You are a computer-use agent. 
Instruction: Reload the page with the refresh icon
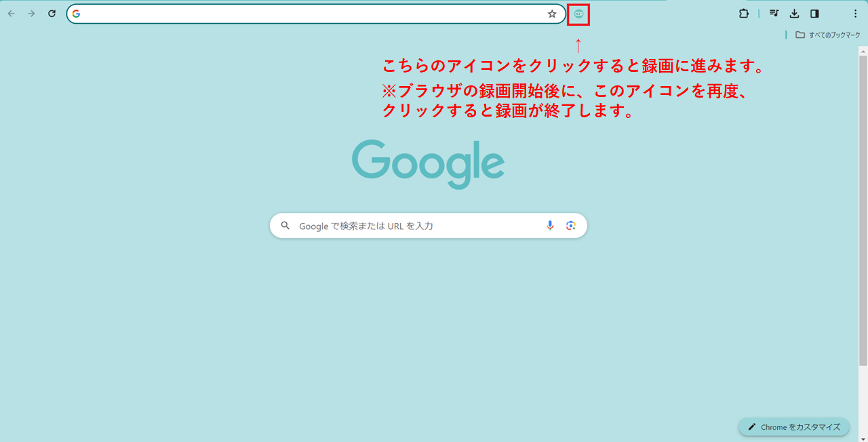52,14
